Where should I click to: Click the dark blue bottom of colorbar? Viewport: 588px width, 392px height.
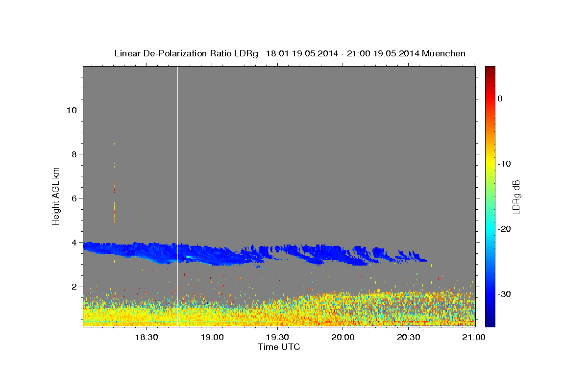490,321
